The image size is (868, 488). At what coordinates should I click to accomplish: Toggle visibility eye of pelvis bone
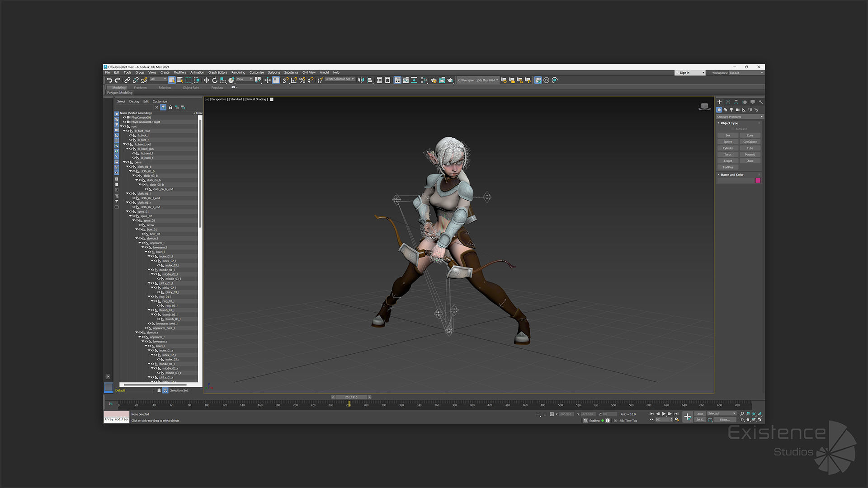[128, 162]
